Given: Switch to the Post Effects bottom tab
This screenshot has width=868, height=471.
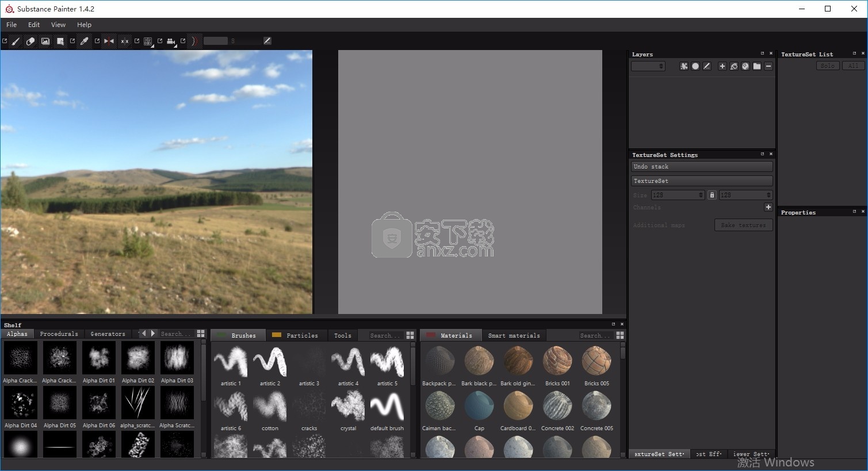Looking at the screenshot, I should (x=709, y=454).
